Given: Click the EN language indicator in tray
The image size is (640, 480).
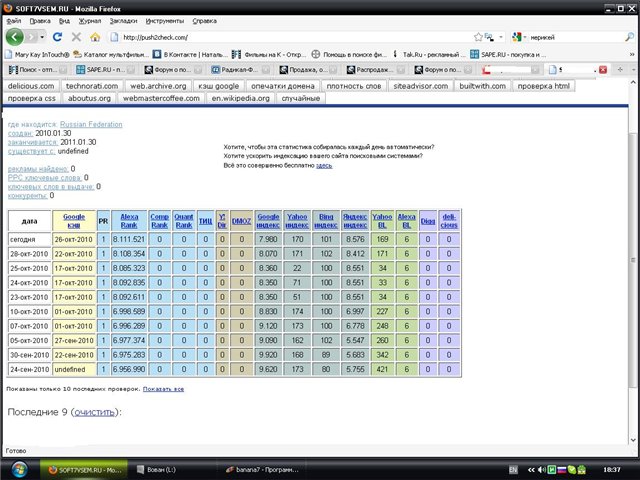Looking at the screenshot, I should point(513,468).
